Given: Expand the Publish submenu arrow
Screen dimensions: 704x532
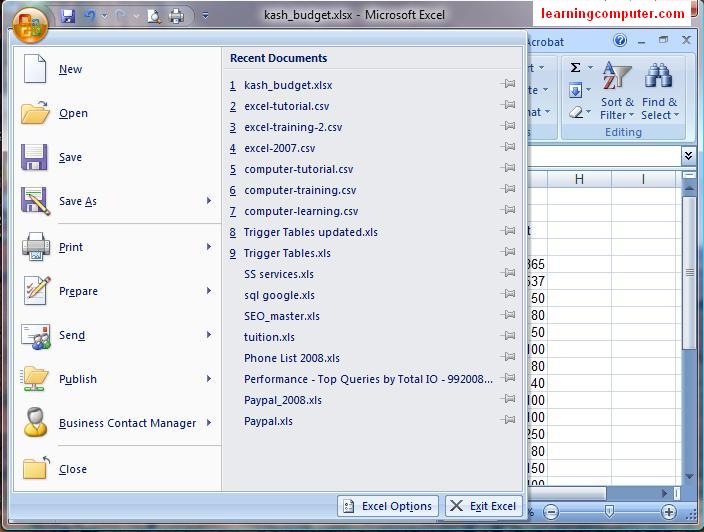Looking at the screenshot, I should pos(209,378).
